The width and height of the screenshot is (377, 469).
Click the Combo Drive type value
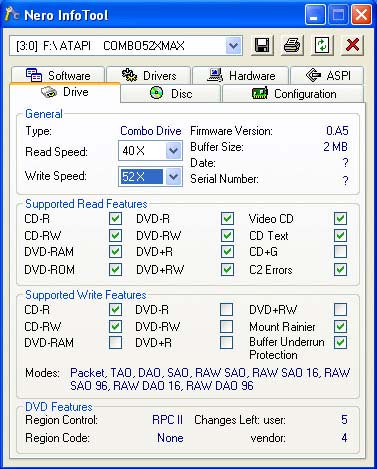coord(151,131)
